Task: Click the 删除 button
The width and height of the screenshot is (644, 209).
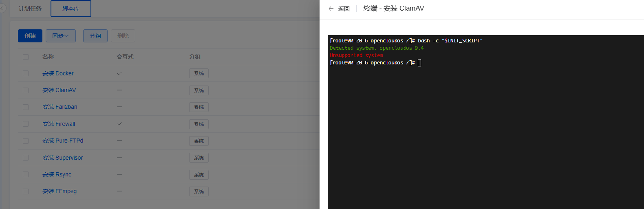Action: click(x=123, y=36)
